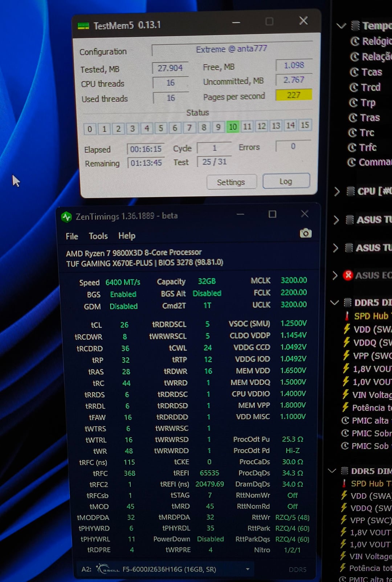Click the Log button in TestMem5

pos(286,181)
